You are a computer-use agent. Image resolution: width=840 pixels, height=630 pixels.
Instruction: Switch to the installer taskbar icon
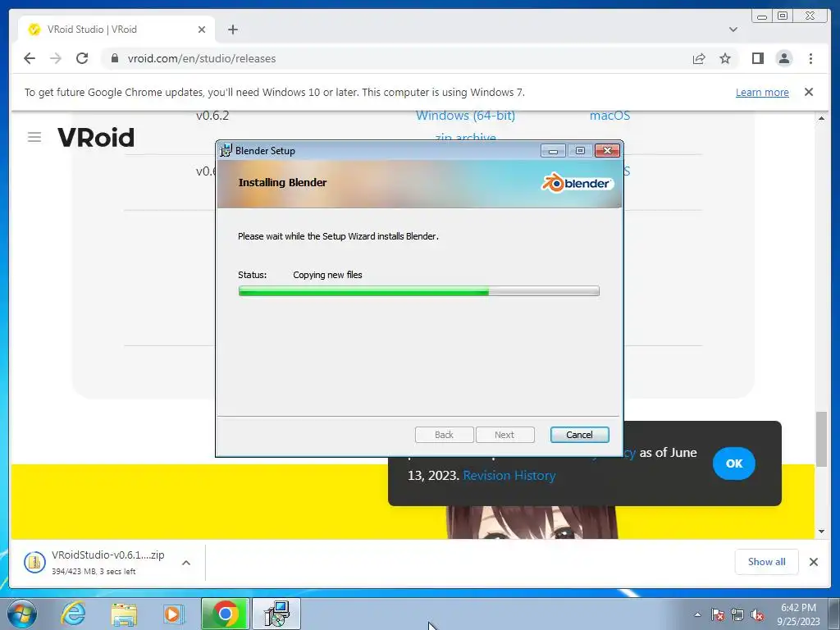pos(276,614)
